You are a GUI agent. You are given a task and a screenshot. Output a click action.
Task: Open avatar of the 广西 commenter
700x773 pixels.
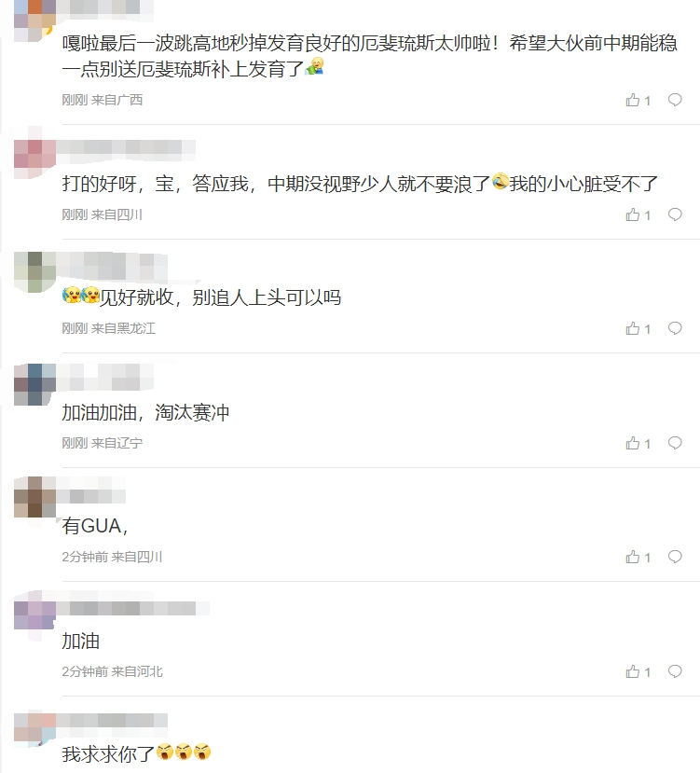tap(34, 21)
